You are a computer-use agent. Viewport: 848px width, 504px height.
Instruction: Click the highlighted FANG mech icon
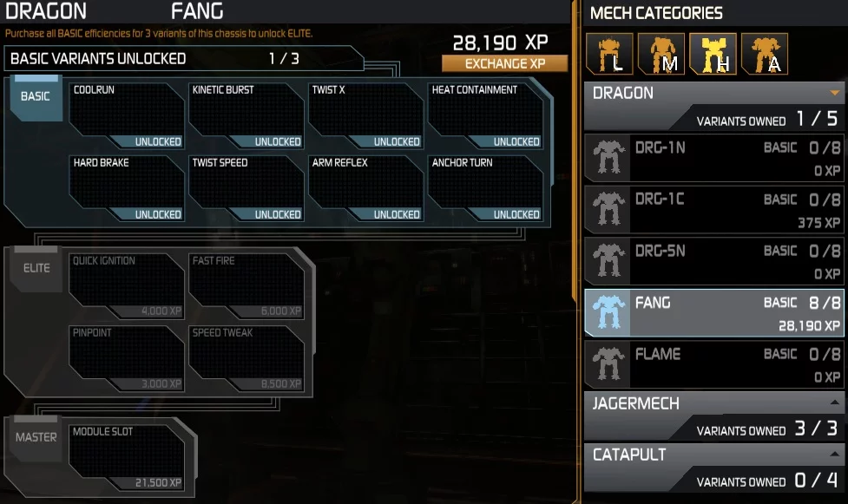pos(608,312)
